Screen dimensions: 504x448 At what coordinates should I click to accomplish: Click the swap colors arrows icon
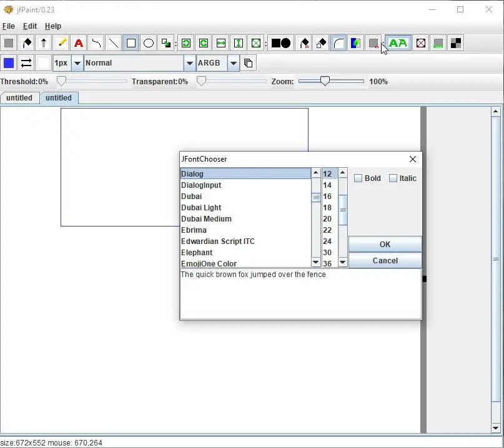(x=26, y=63)
